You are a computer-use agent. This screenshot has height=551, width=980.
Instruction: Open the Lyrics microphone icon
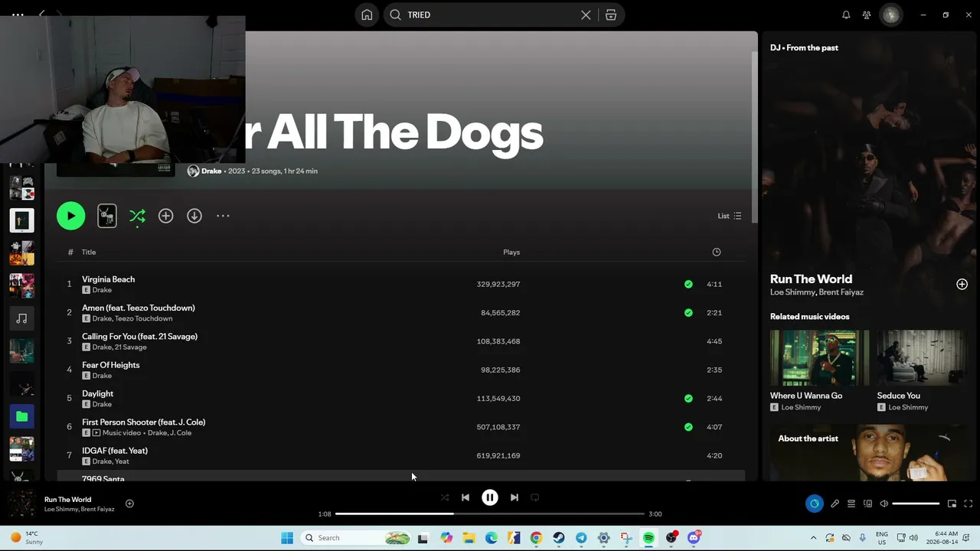click(x=835, y=504)
